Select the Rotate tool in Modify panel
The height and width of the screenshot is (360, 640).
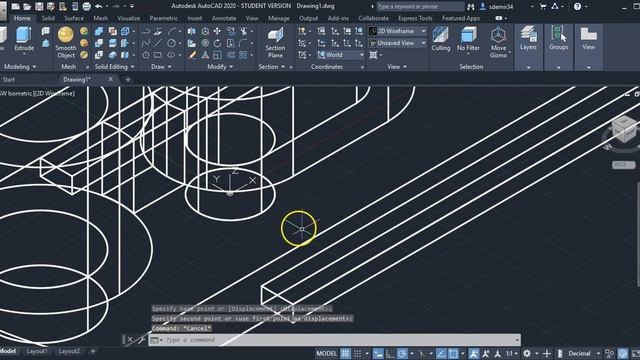tap(217, 43)
